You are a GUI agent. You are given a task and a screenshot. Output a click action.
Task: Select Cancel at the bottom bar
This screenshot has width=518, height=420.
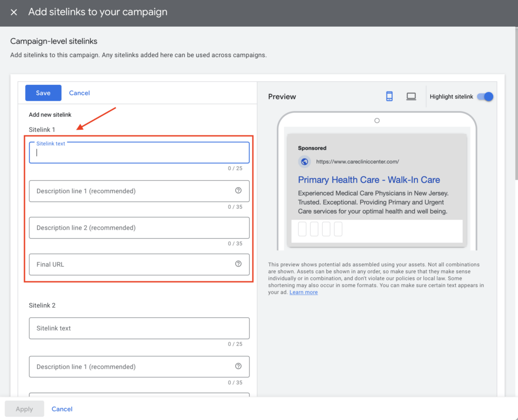tap(62, 409)
